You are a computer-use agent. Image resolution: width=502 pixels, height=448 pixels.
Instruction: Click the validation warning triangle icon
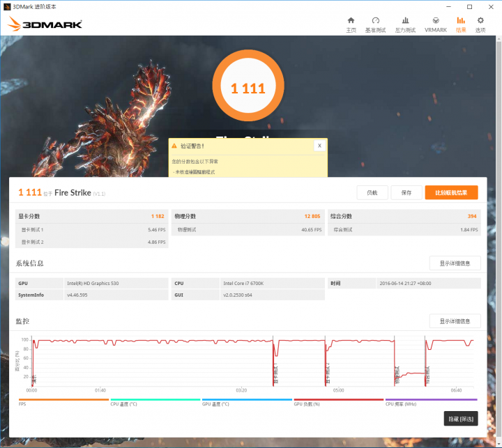click(174, 146)
